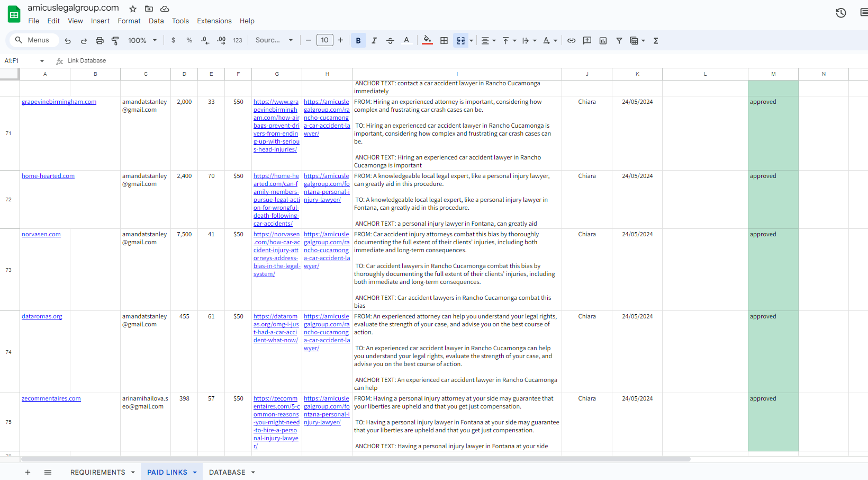
Task: Insert a chart
Action: click(x=603, y=41)
